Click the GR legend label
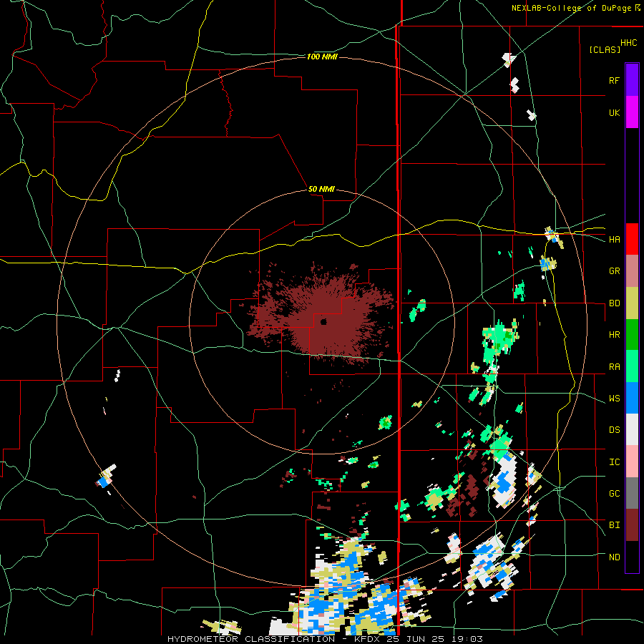This screenshot has width=644, height=644. [x=614, y=271]
